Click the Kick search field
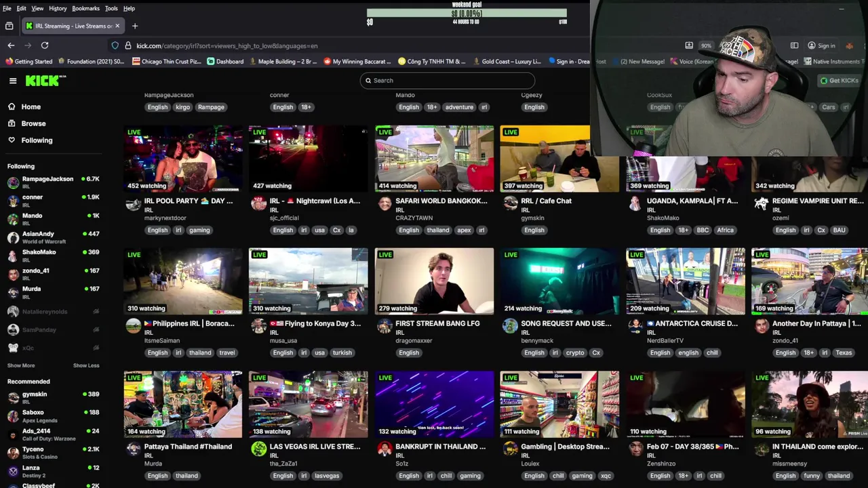 [x=448, y=81]
